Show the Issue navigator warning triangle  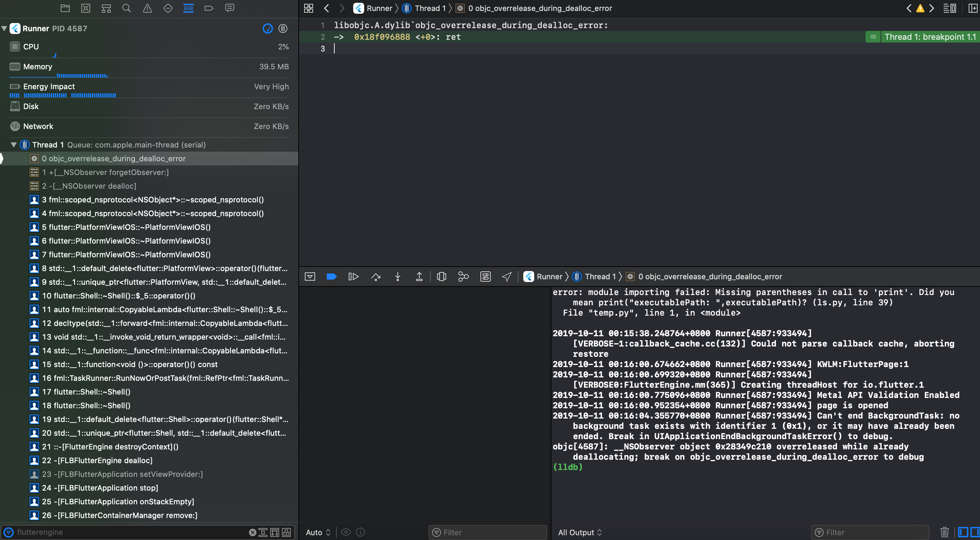(x=147, y=8)
